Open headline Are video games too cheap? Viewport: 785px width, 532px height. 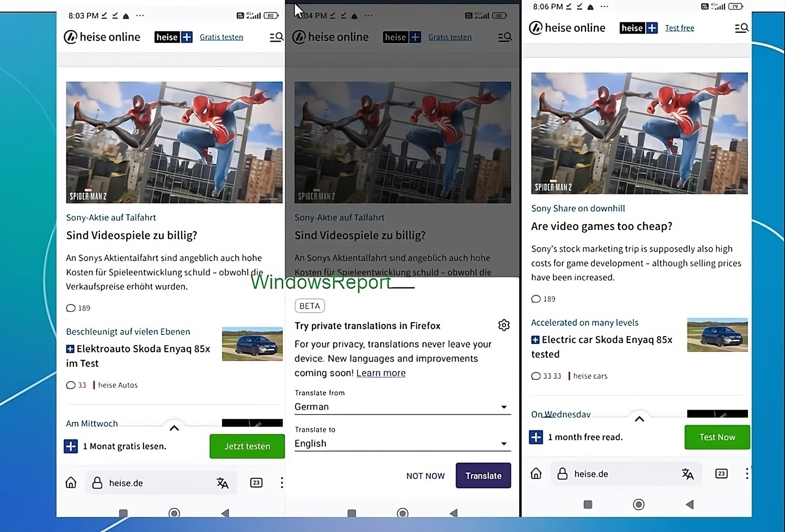point(602,226)
